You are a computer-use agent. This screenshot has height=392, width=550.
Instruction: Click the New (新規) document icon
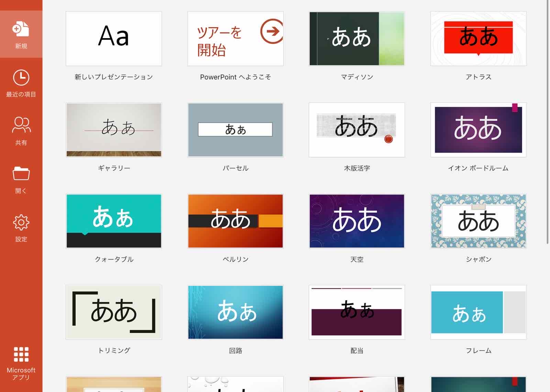pos(21,29)
